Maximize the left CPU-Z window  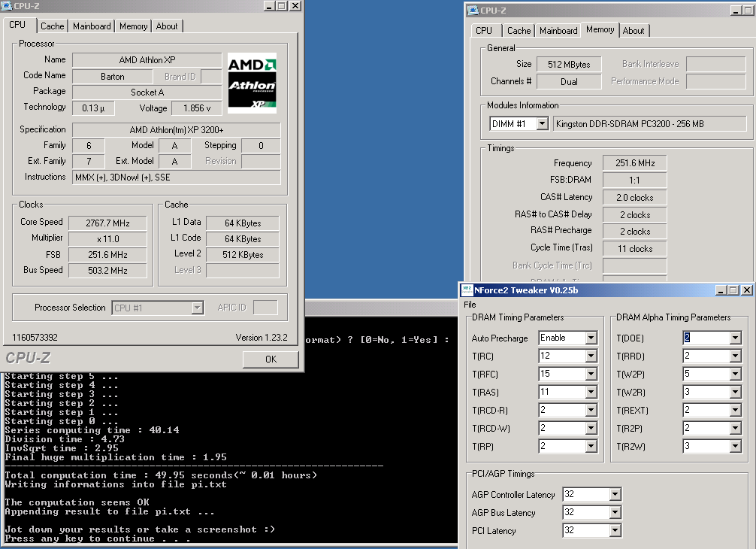point(282,6)
